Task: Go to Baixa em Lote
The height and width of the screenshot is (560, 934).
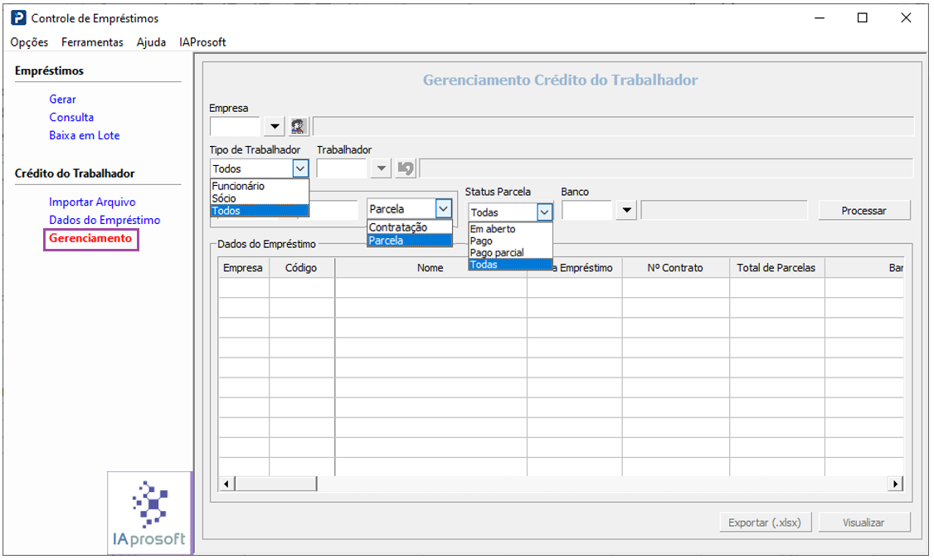Action: pyautogui.click(x=85, y=136)
